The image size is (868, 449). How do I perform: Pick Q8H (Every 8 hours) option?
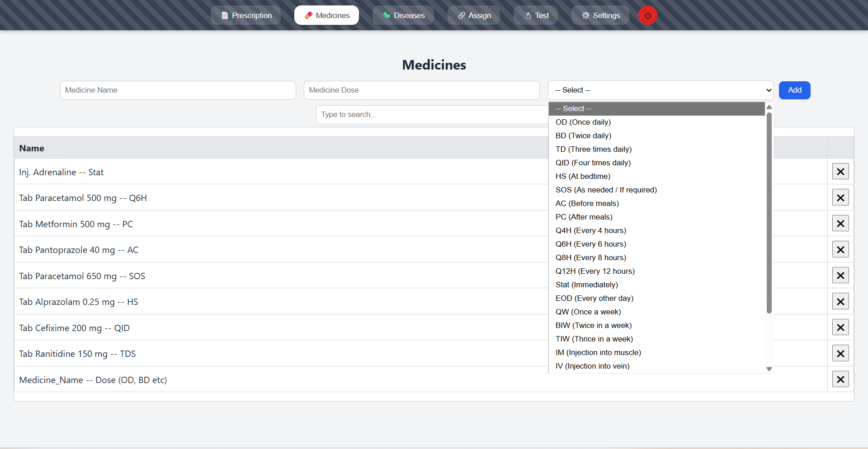[590, 257]
